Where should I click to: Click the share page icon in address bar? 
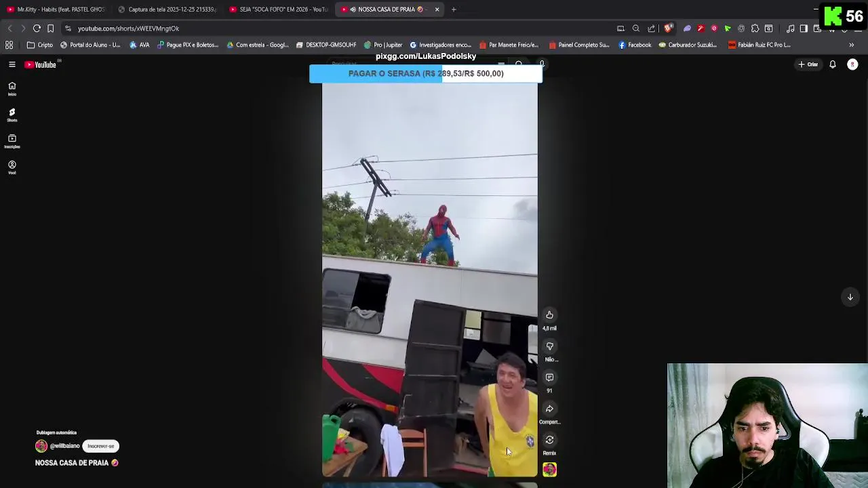click(652, 28)
